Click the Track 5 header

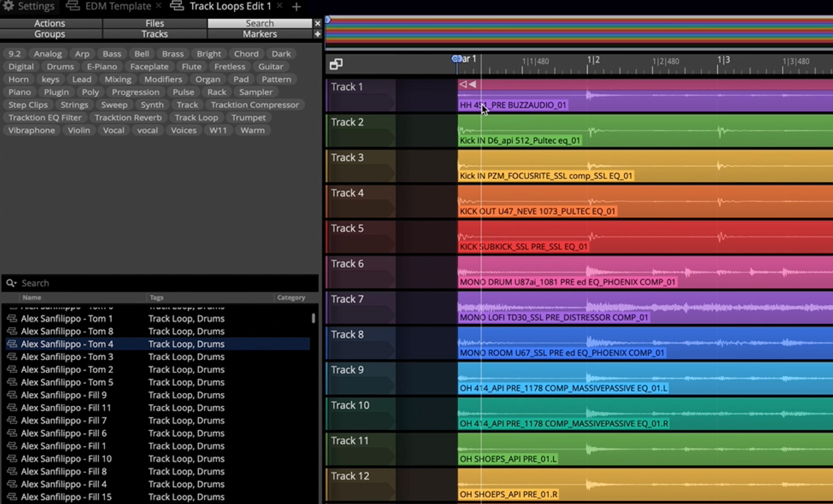347,229
